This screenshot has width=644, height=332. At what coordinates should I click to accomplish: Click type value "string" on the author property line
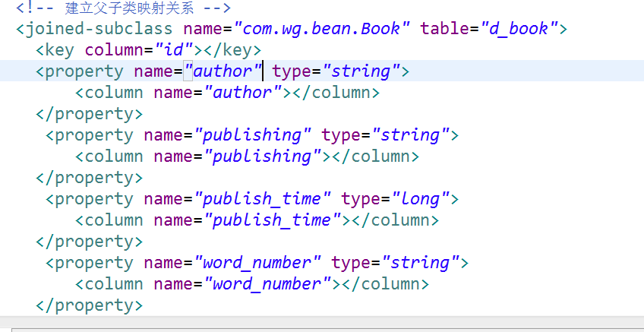361,71
